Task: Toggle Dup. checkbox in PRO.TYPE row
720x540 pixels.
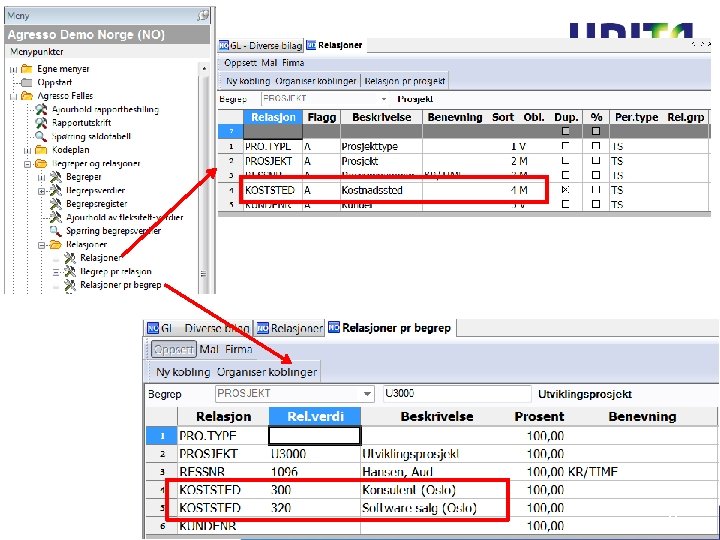Action: (x=565, y=146)
